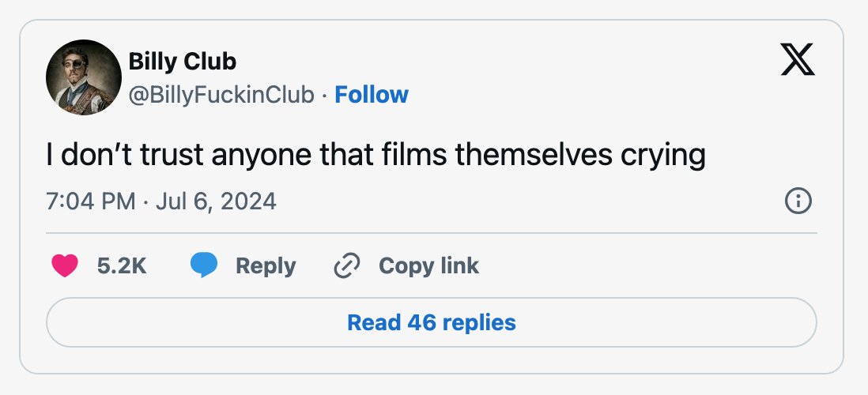This screenshot has width=868, height=395.
Task: Open the Read 46 replies button
Action: pos(431,322)
